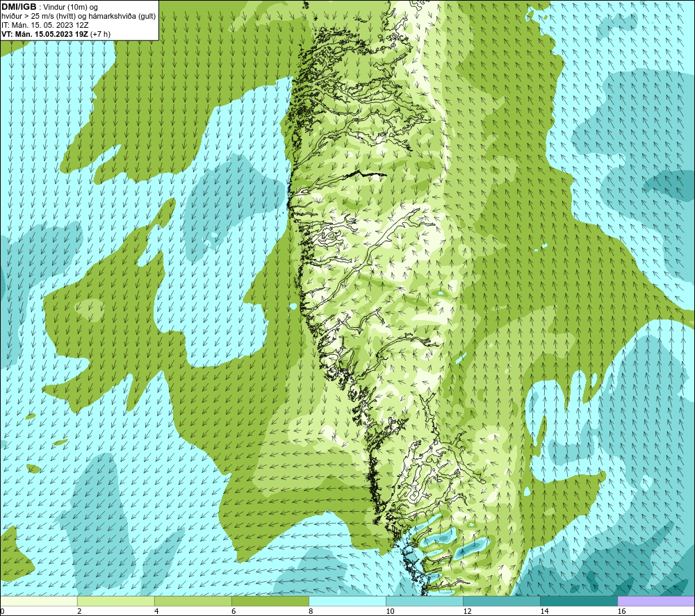Screen dimensions: 695x616
Task: Click the 6–8 m/s dark green legend swatch
Action: [270, 601]
